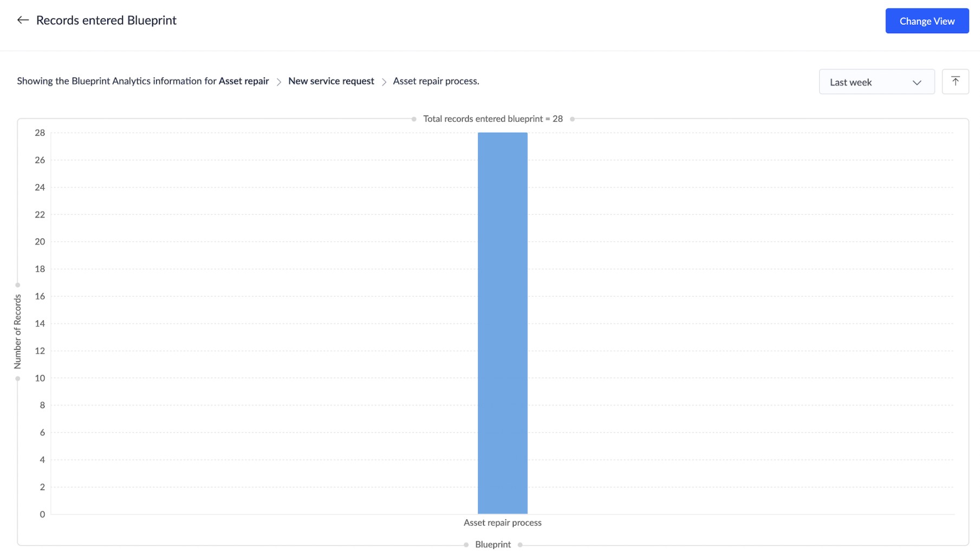Image resolution: width=980 pixels, height=554 pixels.
Task: Expand the date filter to choose another period
Action: click(x=877, y=82)
